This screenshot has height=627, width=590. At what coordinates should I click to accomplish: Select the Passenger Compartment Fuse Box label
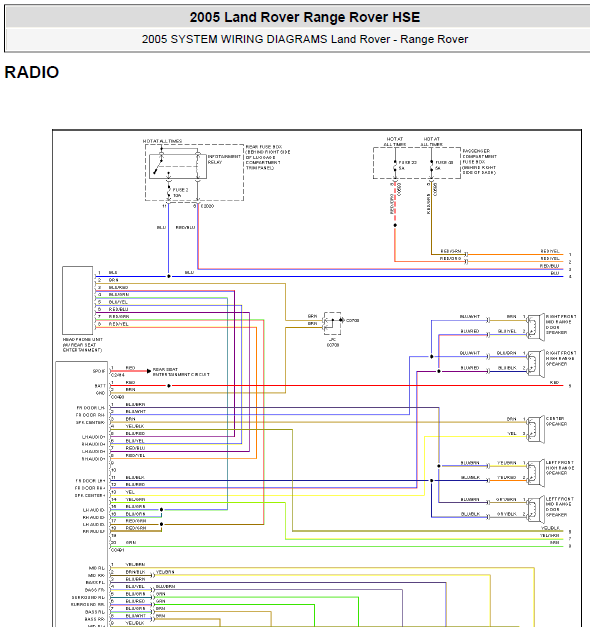[479, 162]
